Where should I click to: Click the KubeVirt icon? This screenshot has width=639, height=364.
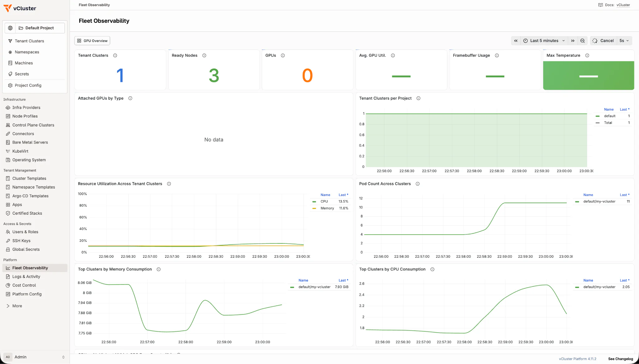click(8, 151)
